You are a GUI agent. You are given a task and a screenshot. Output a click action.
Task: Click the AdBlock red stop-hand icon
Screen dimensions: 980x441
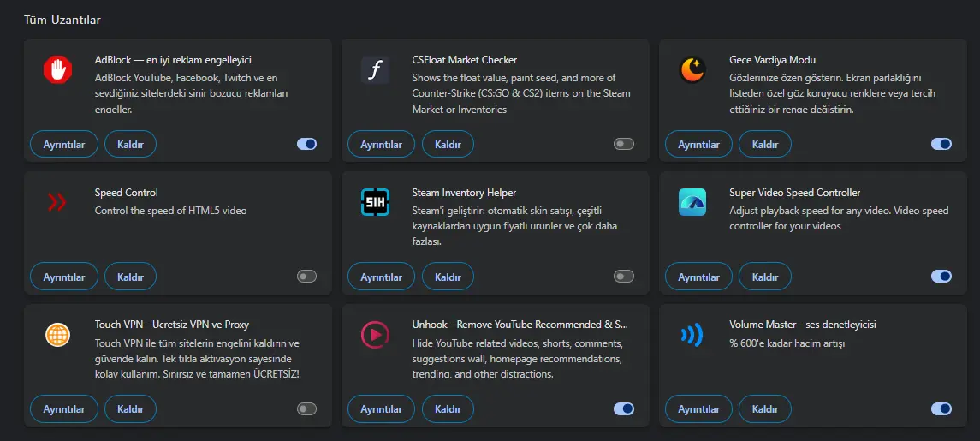[x=58, y=69]
